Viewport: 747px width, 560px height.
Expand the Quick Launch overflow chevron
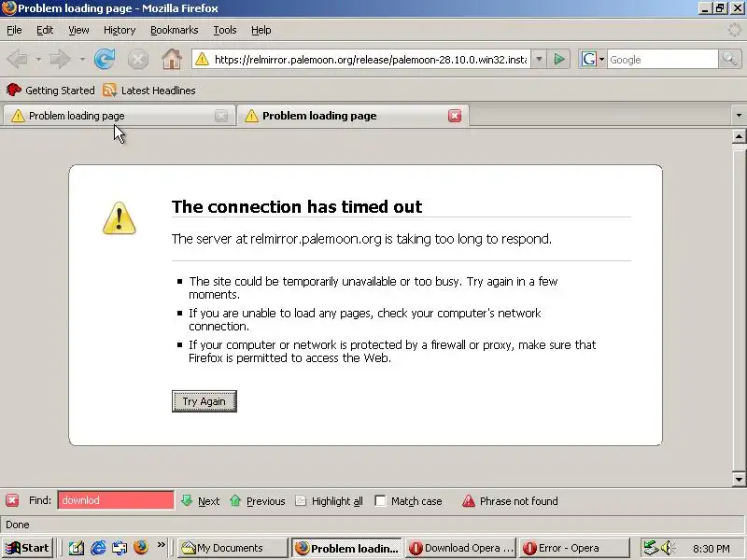pyautogui.click(x=162, y=545)
